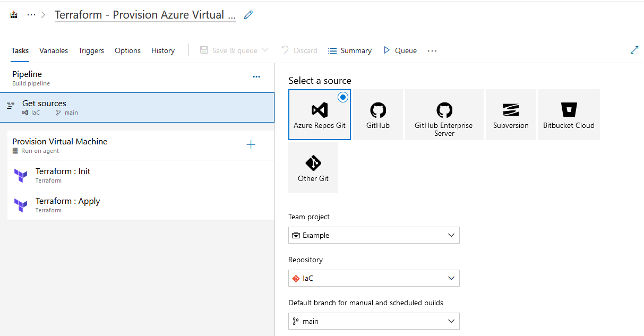Image resolution: width=644 pixels, height=336 pixels.
Task: Choose Azure Repos Git as the source
Action: tap(320, 115)
